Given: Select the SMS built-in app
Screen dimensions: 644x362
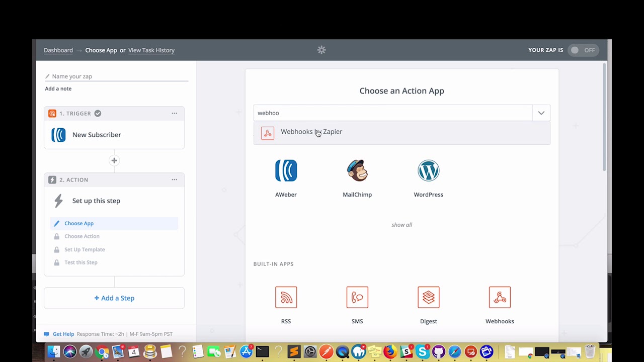Looking at the screenshot, I should point(357,297).
